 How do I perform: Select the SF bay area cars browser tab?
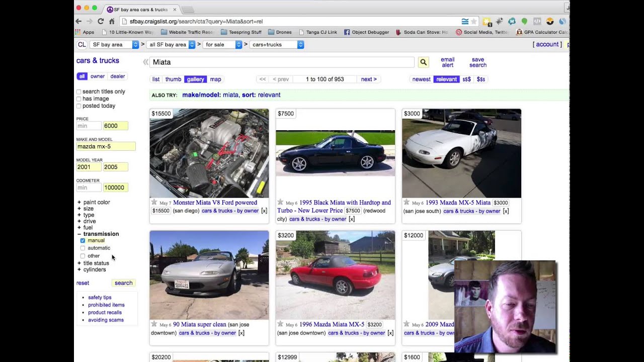pyautogui.click(x=141, y=9)
